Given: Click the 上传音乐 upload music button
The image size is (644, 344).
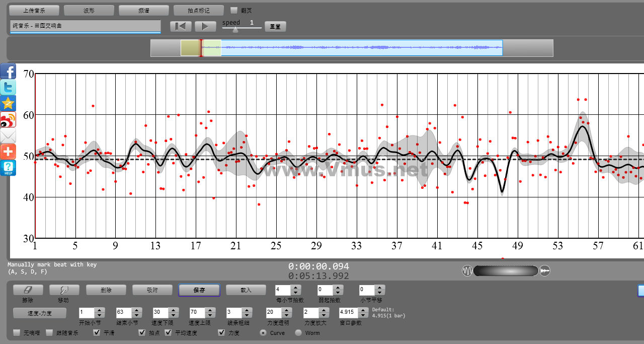Looking at the screenshot, I should 34,10.
